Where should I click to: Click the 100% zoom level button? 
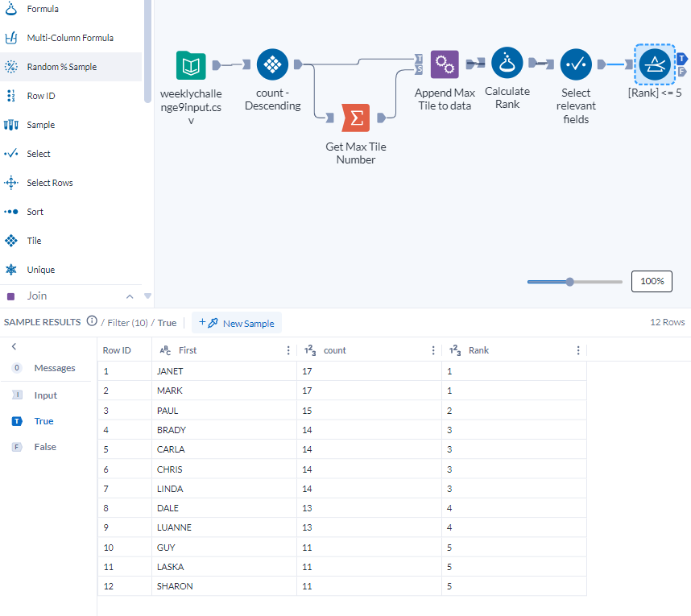tap(652, 281)
